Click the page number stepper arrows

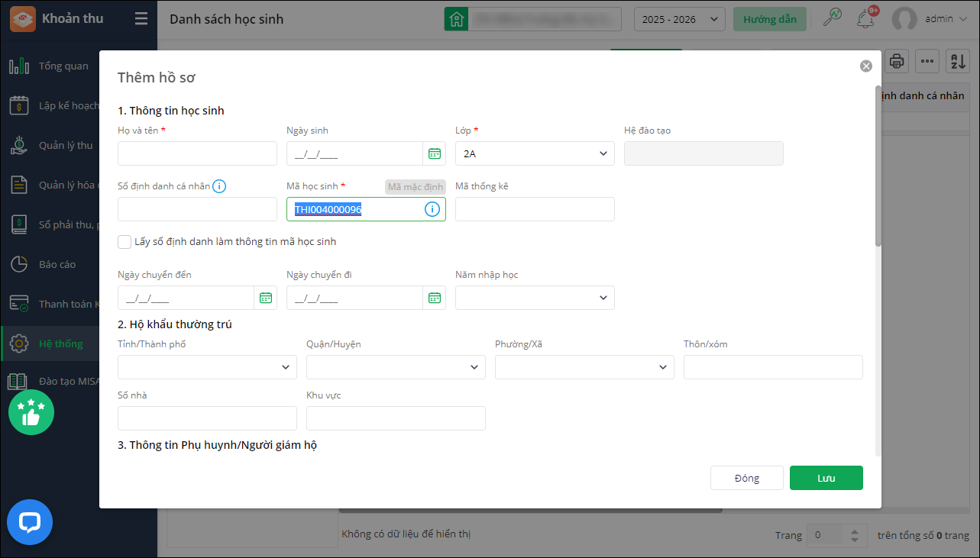pyautogui.click(x=854, y=535)
